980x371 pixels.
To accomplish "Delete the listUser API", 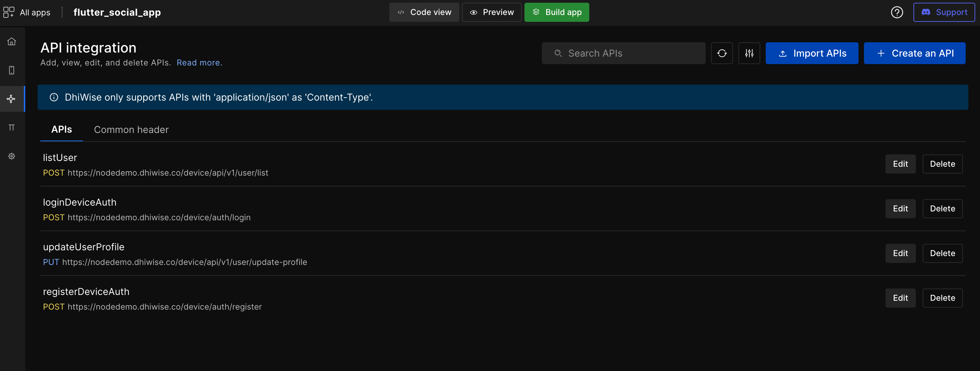I will tap(942, 164).
